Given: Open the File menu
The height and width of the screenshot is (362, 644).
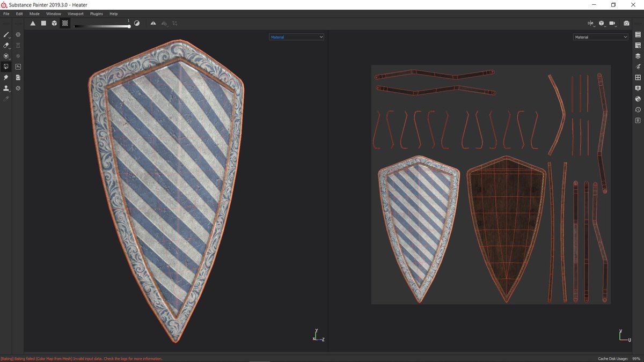Looking at the screenshot, I should (x=6, y=13).
